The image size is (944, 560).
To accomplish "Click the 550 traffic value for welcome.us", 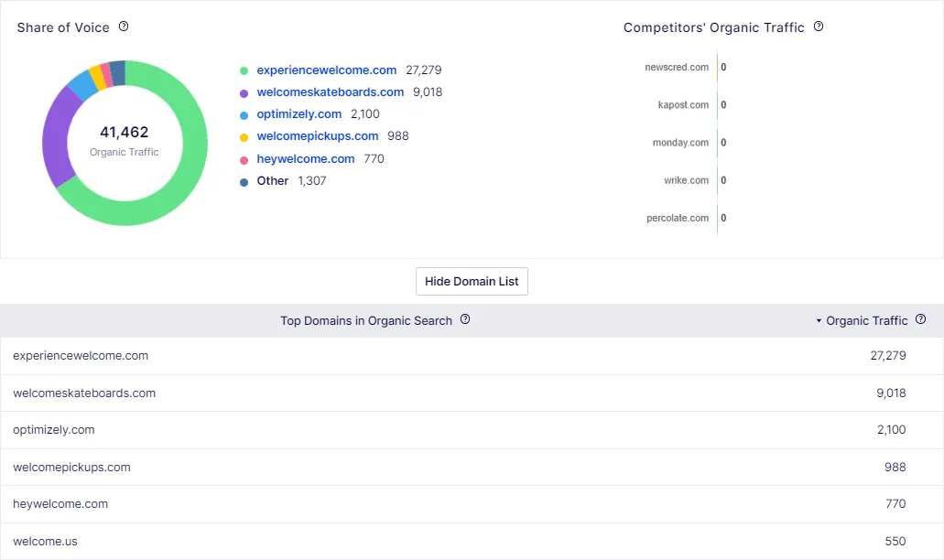I will click(895, 541).
